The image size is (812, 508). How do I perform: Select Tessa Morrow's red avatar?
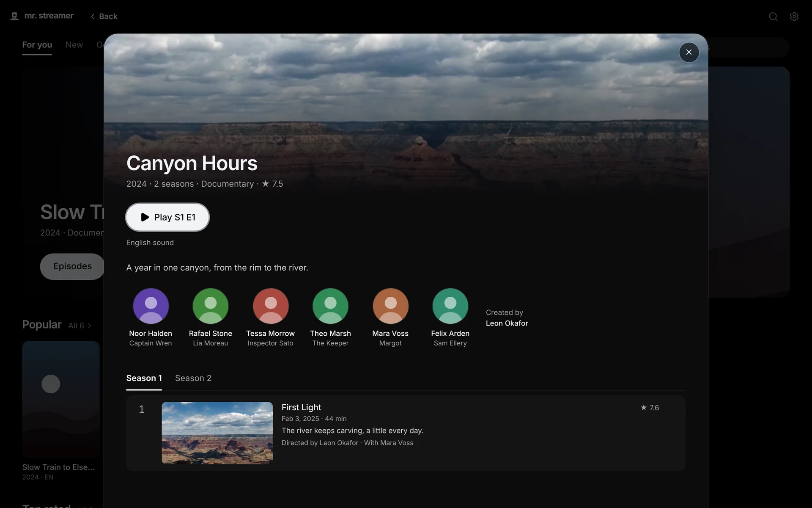271,306
